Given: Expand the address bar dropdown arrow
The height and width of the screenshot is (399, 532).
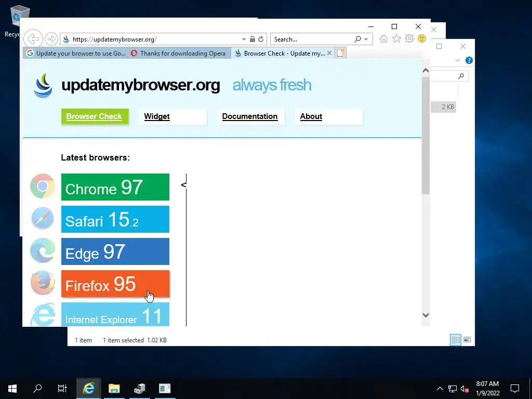Looking at the screenshot, I should click(x=244, y=39).
